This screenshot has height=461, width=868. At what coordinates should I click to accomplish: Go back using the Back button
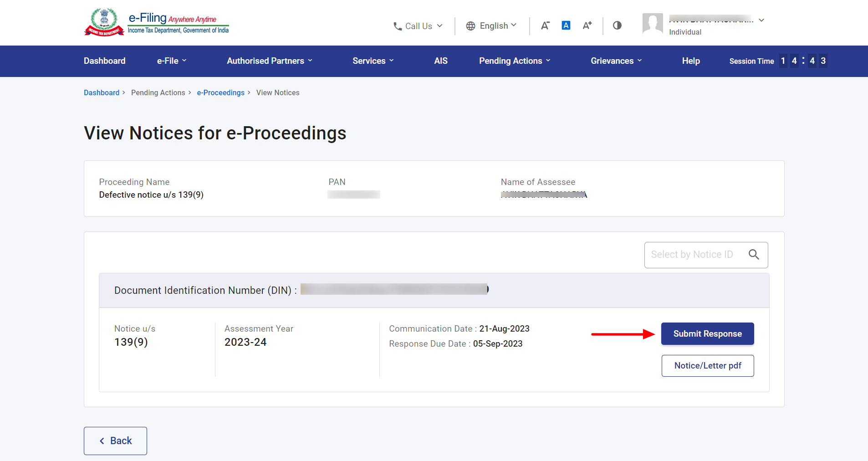(115, 441)
